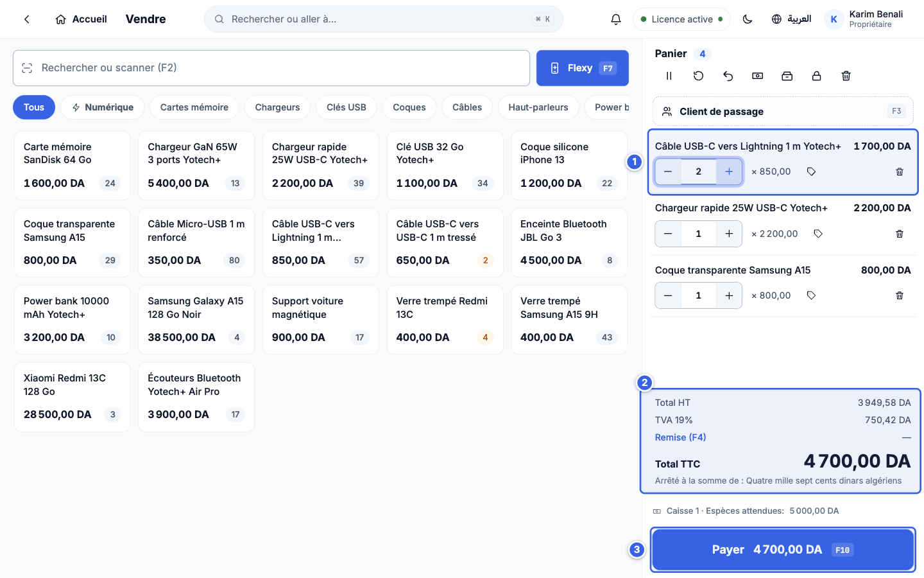Click the lock icon in cart toolbar
The height and width of the screenshot is (578, 924).
coord(816,76)
